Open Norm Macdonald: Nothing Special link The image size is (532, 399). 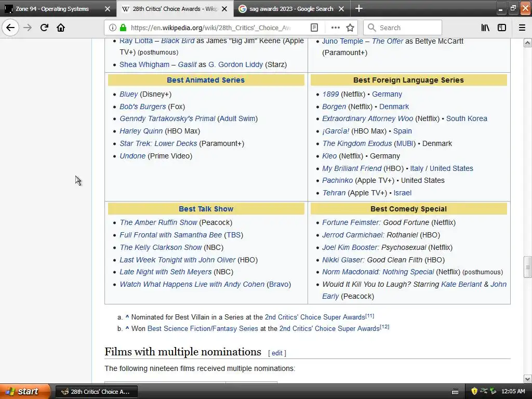coord(378,272)
